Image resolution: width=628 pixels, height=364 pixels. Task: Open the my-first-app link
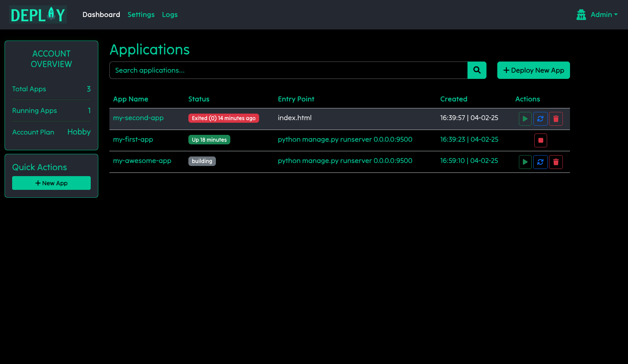tap(133, 139)
